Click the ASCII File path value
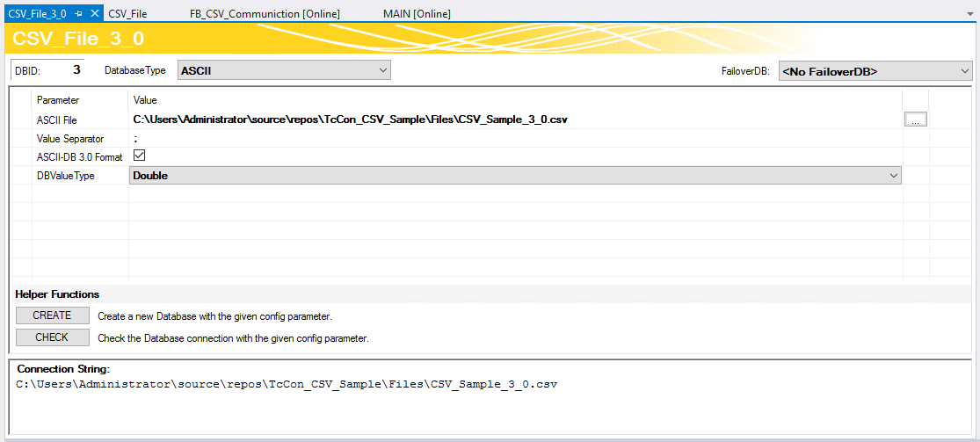The width and height of the screenshot is (980, 442). point(350,120)
